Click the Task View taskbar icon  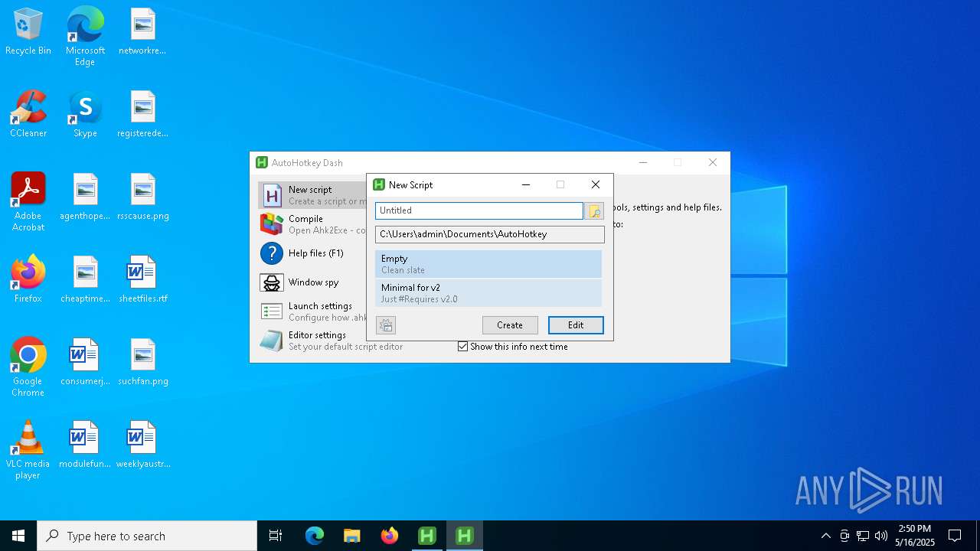[276, 536]
